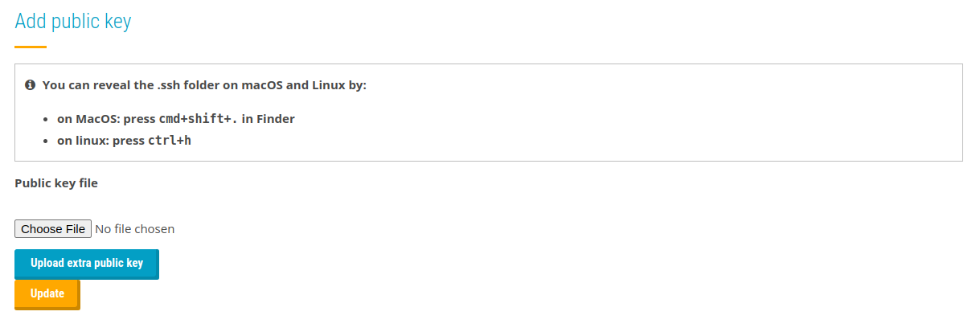This screenshot has height=332, width=980.
Task: Click the info circle icon
Action: pos(31,84)
